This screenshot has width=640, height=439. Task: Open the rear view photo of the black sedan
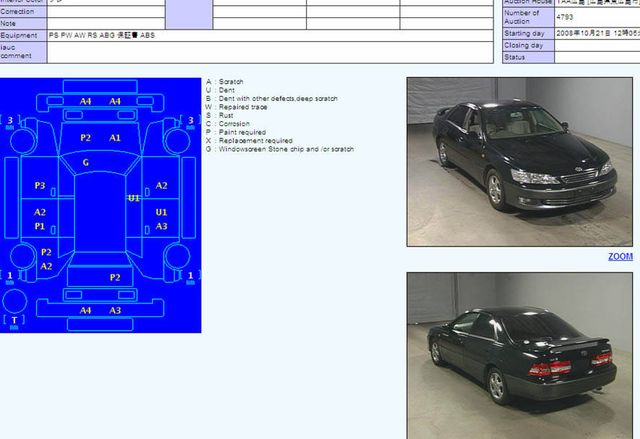(x=520, y=356)
